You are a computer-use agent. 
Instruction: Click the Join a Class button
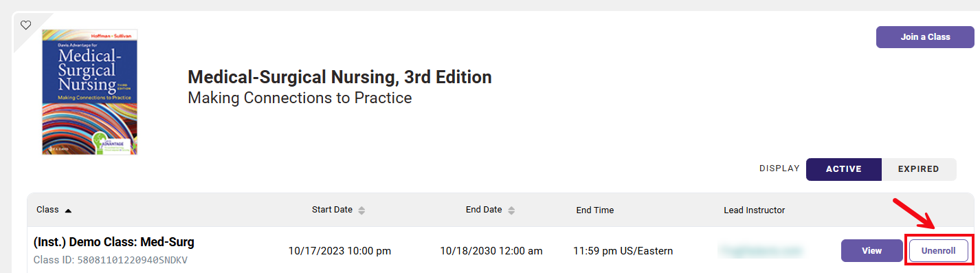coord(925,37)
